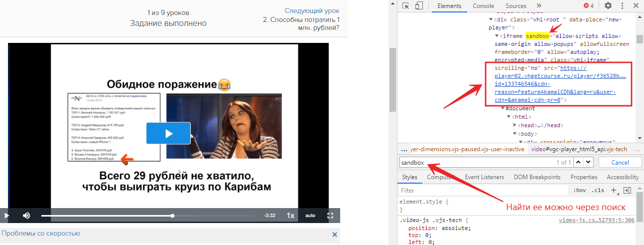
Task: Close the speed problems notice
Action: pyautogui.click(x=335, y=235)
